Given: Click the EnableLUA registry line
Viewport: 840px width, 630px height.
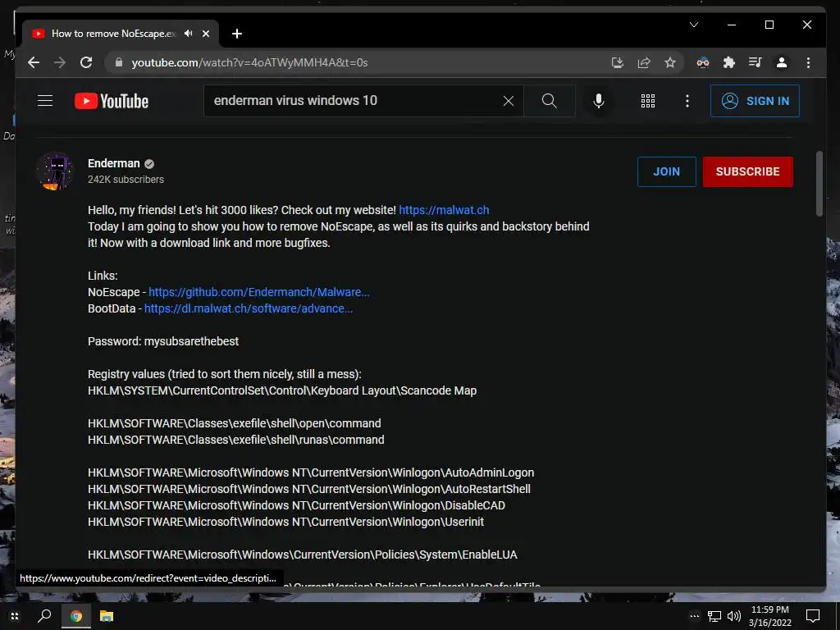Looking at the screenshot, I should (x=303, y=555).
